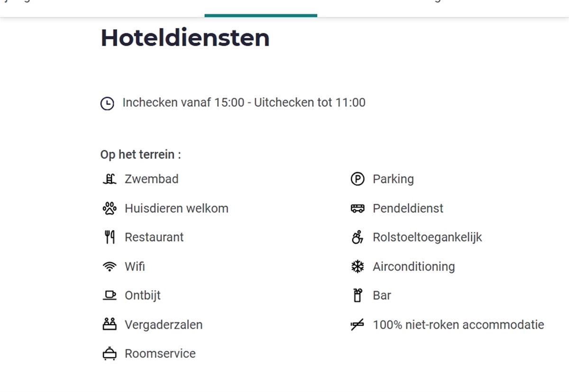
Task: Click the Pendeldienst label text
Action: (x=408, y=208)
